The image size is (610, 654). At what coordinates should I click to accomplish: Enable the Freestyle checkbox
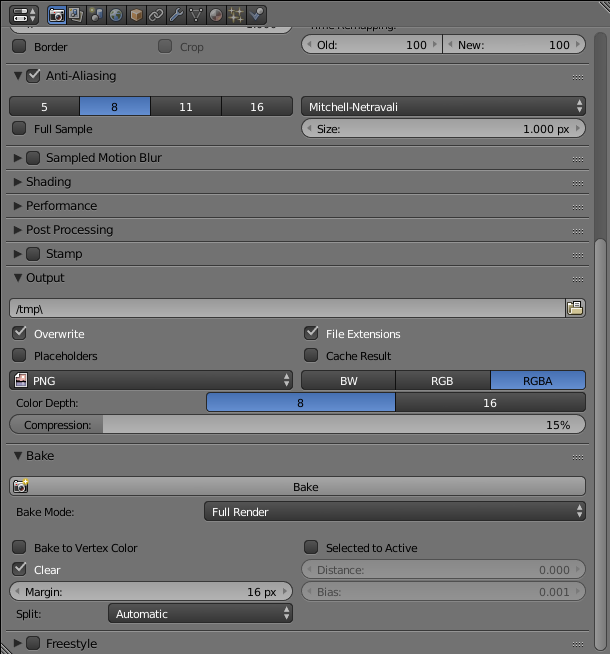33,643
